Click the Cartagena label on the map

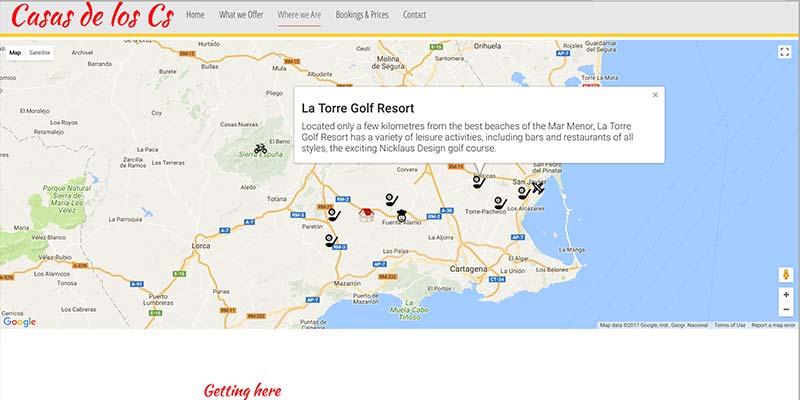click(468, 269)
